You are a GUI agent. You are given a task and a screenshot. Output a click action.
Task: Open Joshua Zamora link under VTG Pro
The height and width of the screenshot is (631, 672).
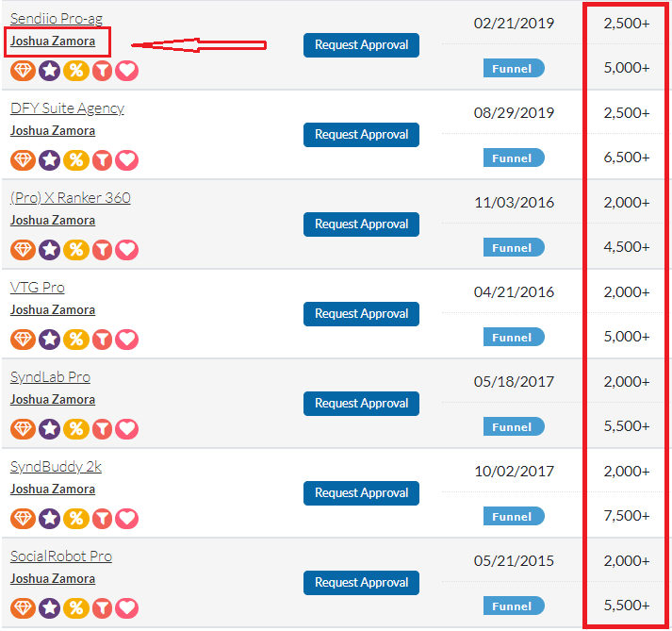[x=53, y=310]
